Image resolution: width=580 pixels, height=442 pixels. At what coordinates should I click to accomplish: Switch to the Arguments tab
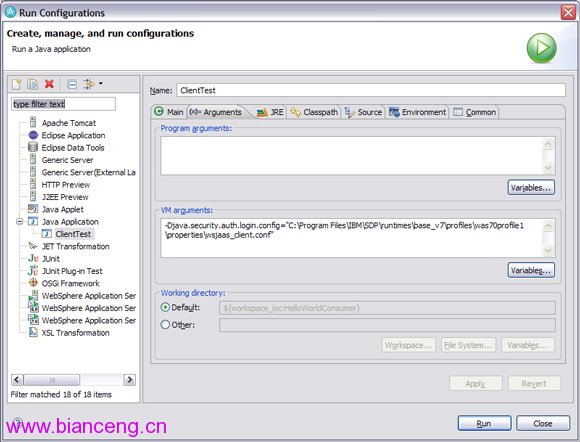tap(216, 112)
